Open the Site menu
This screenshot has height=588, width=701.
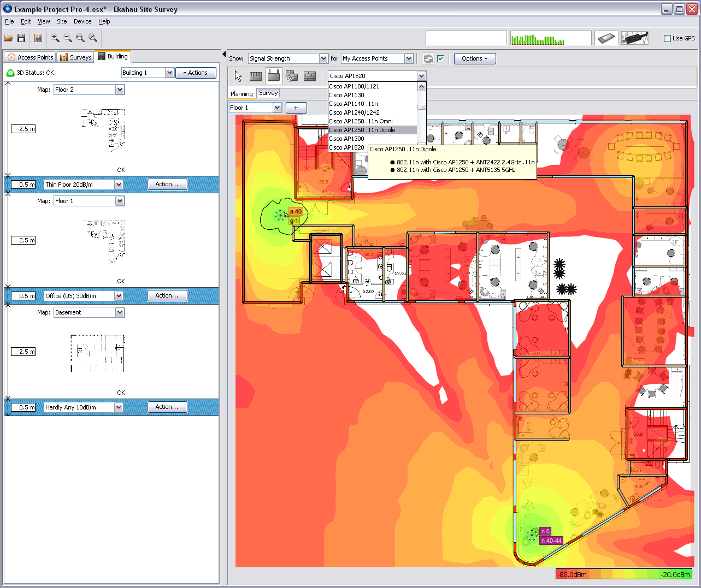coord(62,21)
